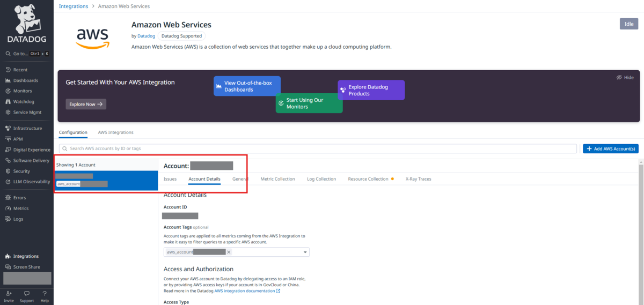Open AWS integration documentation link
The width and height of the screenshot is (644, 305).
(x=247, y=291)
